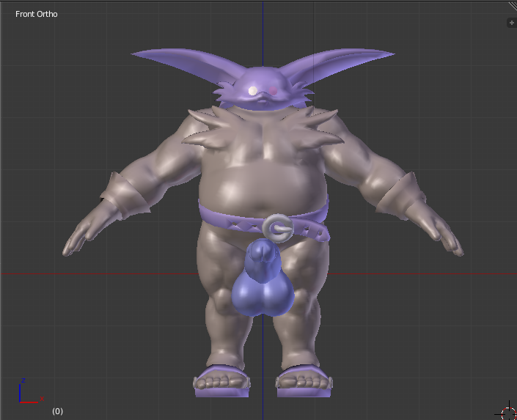Click the XZ axis orientation gizmo
This screenshot has height=420, width=517.
(x=31, y=391)
